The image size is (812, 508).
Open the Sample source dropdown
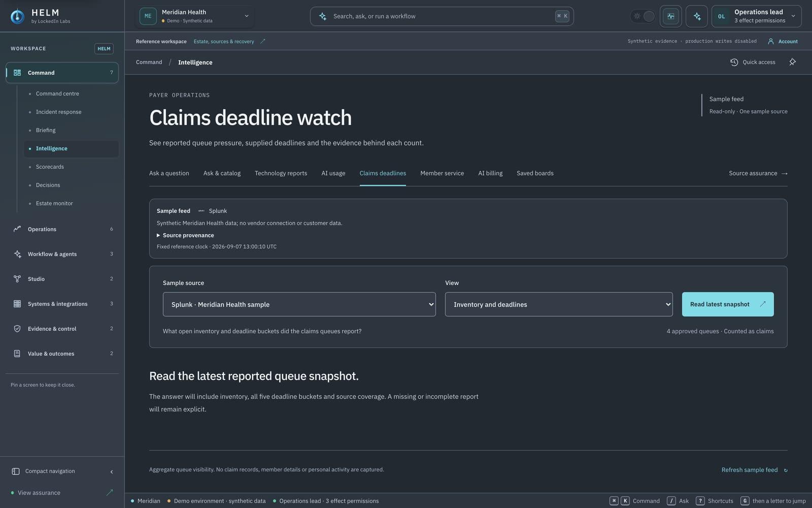pyautogui.click(x=299, y=304)
